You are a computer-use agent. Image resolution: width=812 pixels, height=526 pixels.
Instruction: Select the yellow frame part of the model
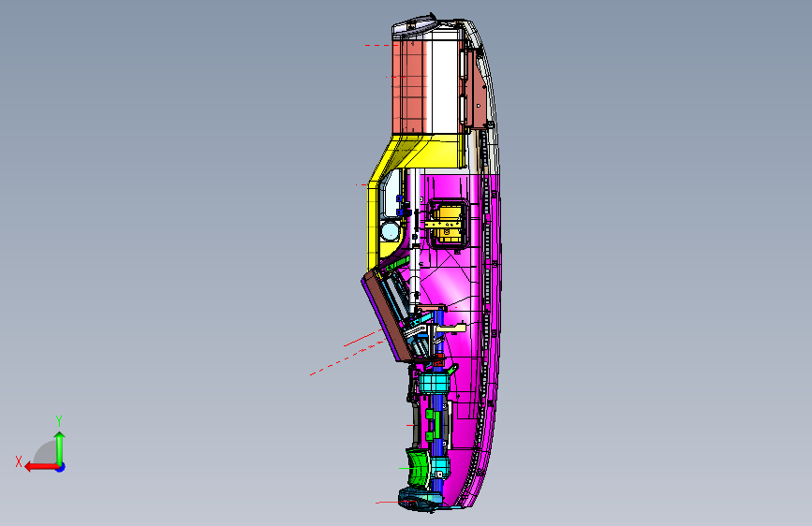tap(375, 224)
